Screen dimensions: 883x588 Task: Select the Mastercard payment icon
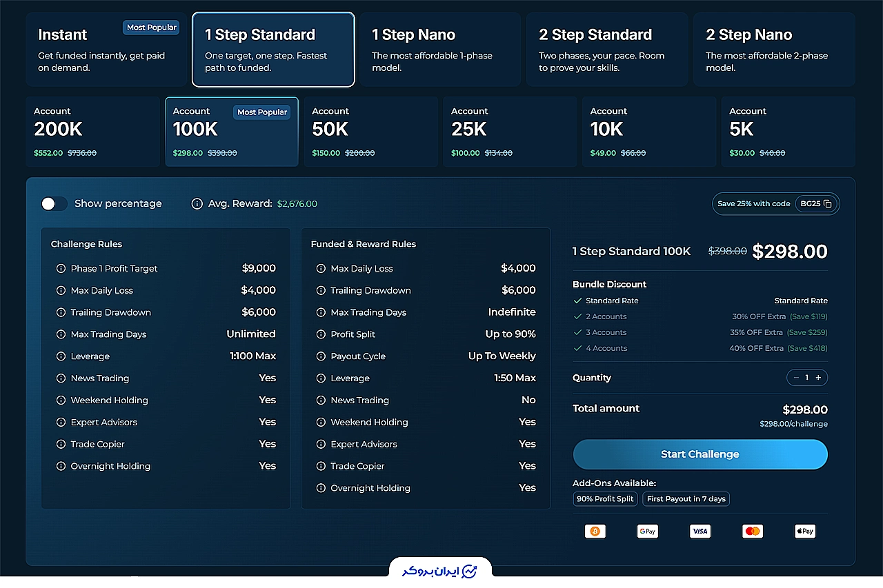(753, 531)
